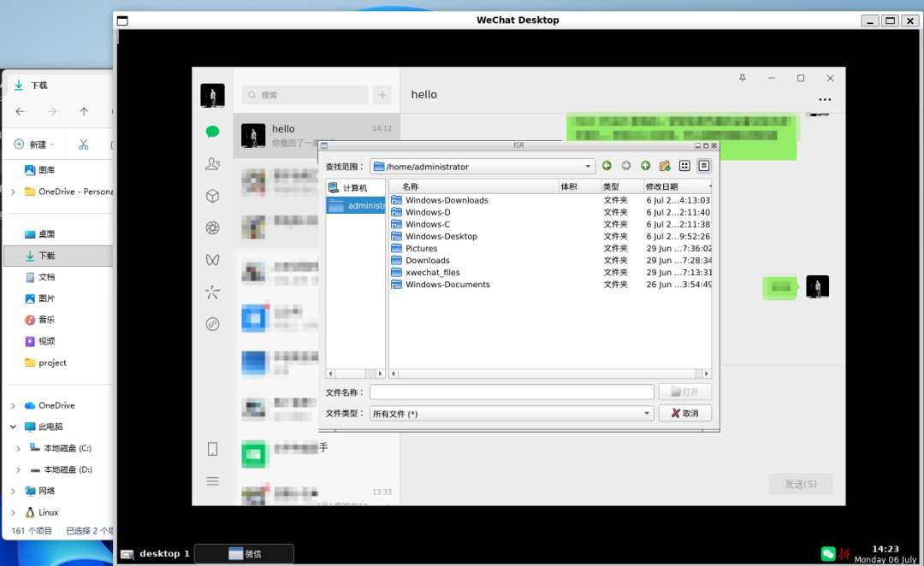Click the file list horizontal scrollbar
Image resolution: width=924 pixels, height=566 pixels.
(550, 374)
